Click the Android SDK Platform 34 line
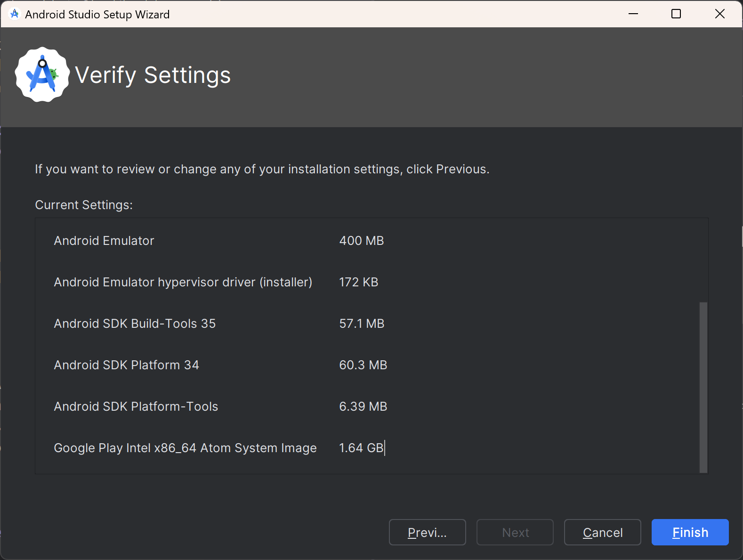The image size is (743, 560). (x=126, y=365)
